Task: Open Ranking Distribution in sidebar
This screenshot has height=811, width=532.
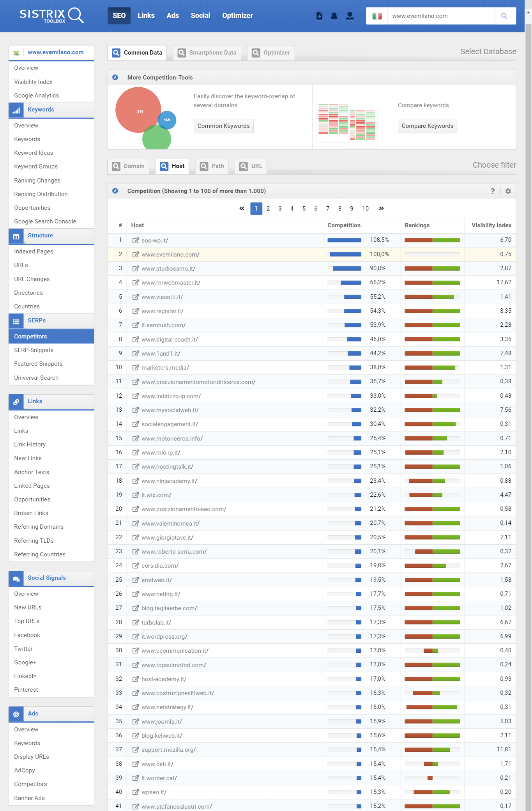Action: (x=41, y=194)
